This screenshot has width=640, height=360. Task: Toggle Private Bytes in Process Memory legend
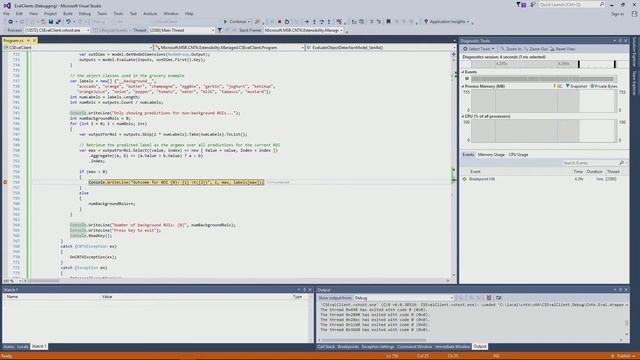coord(604,87)
